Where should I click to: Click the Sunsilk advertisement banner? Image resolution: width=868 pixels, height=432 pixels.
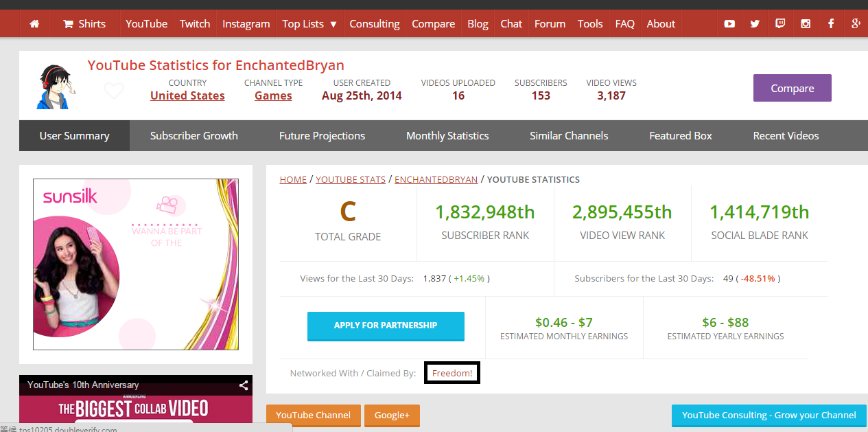point(136,264)
